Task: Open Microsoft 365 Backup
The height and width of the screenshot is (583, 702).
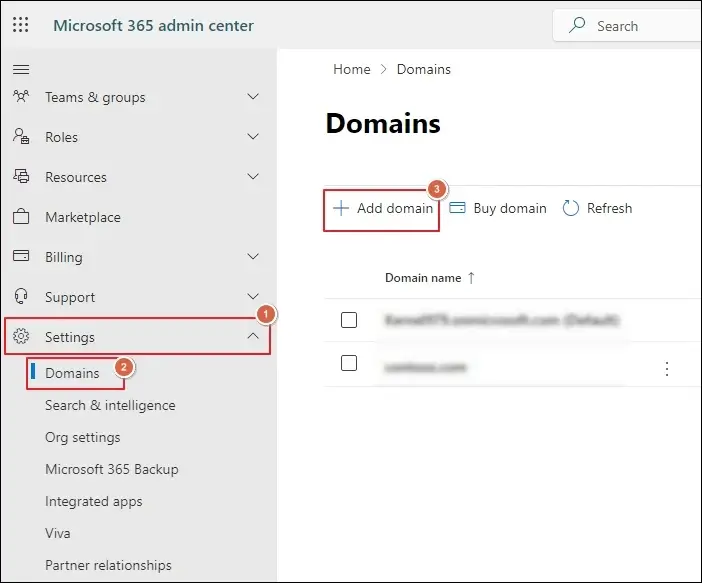Action: [112, 469]
